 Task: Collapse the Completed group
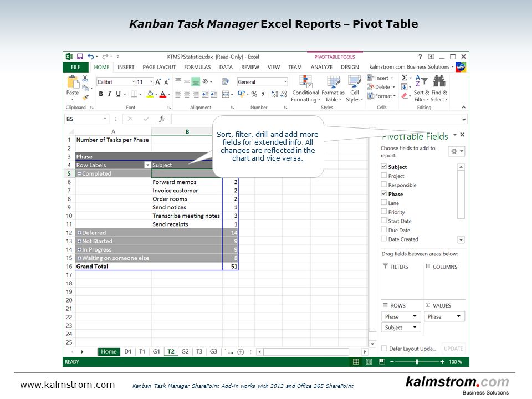[x=79, y=173]
